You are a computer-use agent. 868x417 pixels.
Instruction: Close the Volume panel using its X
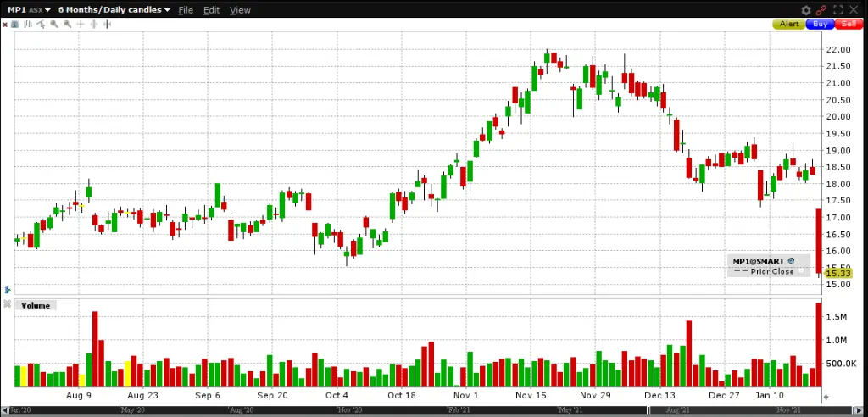[8, 305]
